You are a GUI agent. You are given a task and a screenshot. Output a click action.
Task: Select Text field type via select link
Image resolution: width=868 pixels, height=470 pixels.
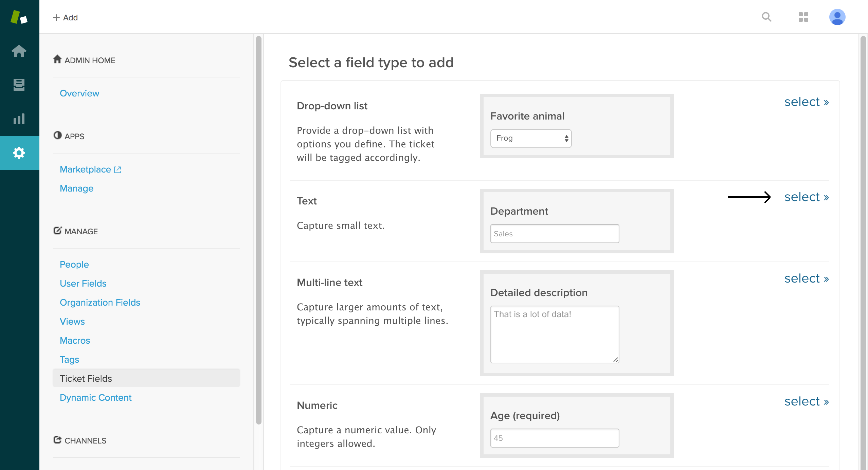point(806,197)
